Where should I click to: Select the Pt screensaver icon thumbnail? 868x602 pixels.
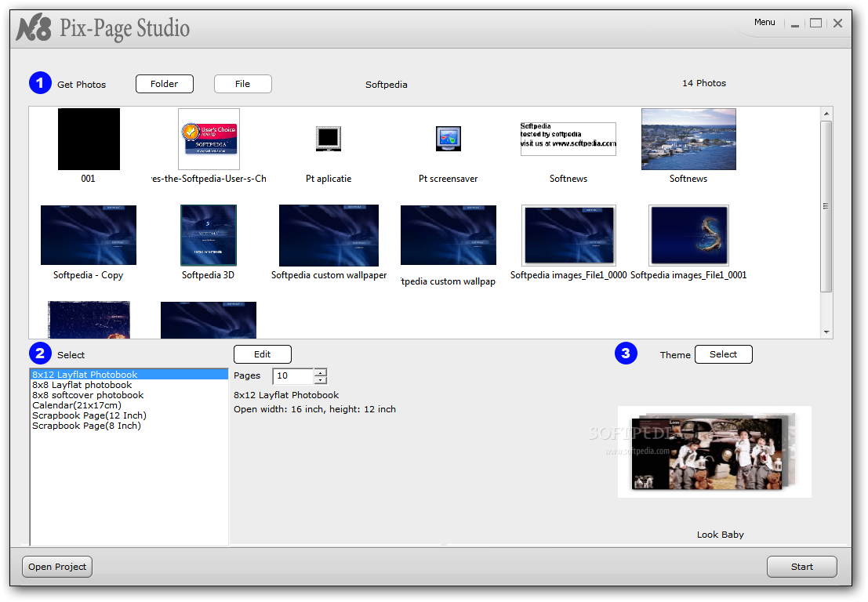449,139
